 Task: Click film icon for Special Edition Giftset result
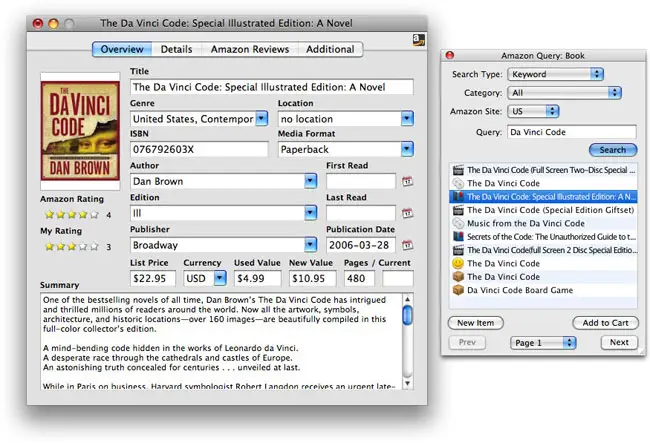(x=458, y=210)
